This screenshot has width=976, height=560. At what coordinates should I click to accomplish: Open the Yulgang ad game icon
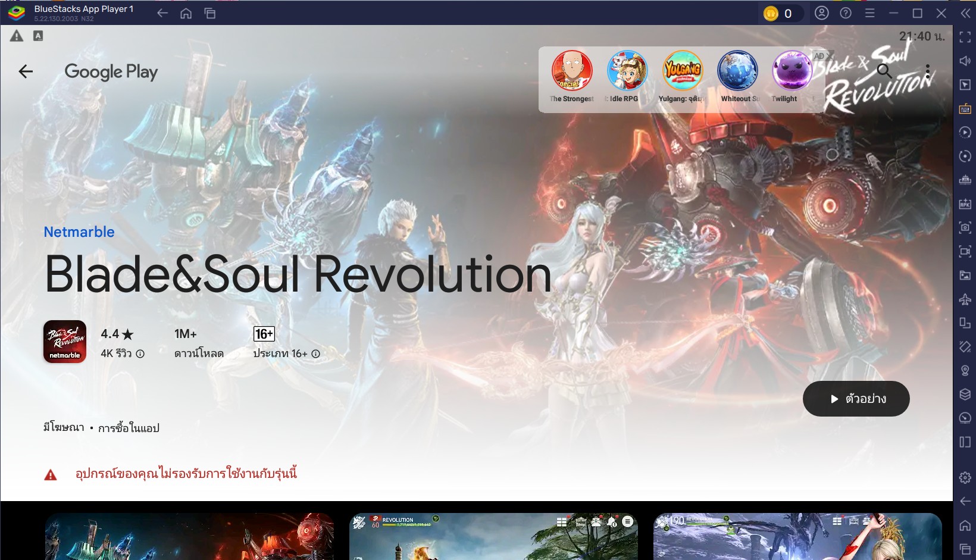(683, 70)
